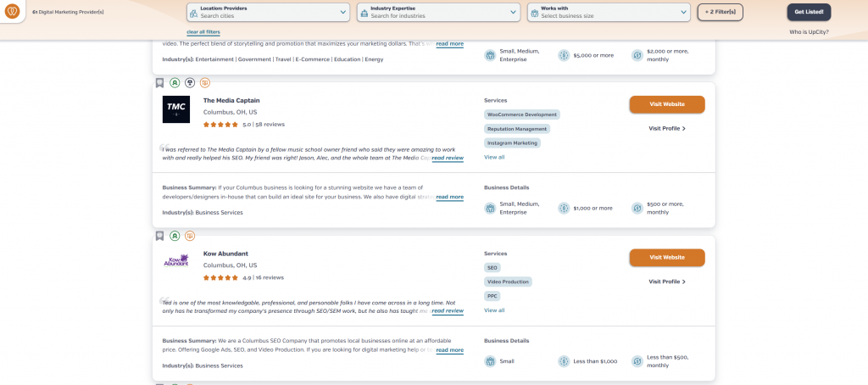Viewport: 868px width, 385px height.
Task: Click the 61 Digital Marketing Provider(s) text
Action: tap(68, 12)
